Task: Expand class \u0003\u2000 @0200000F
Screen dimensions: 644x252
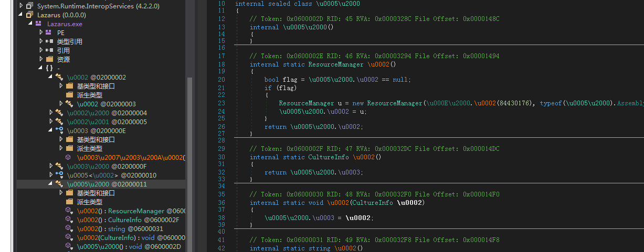Action: 51,166
